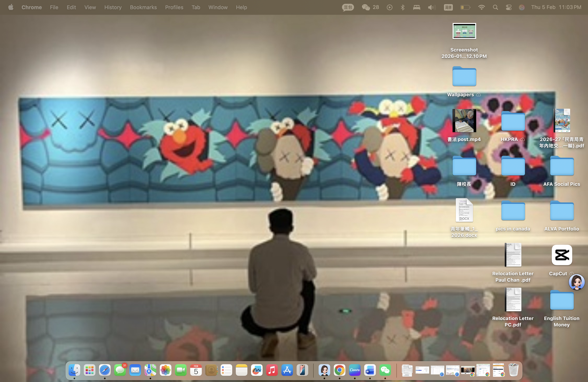
Task: Open the Window menu
Action: point(218,7)
